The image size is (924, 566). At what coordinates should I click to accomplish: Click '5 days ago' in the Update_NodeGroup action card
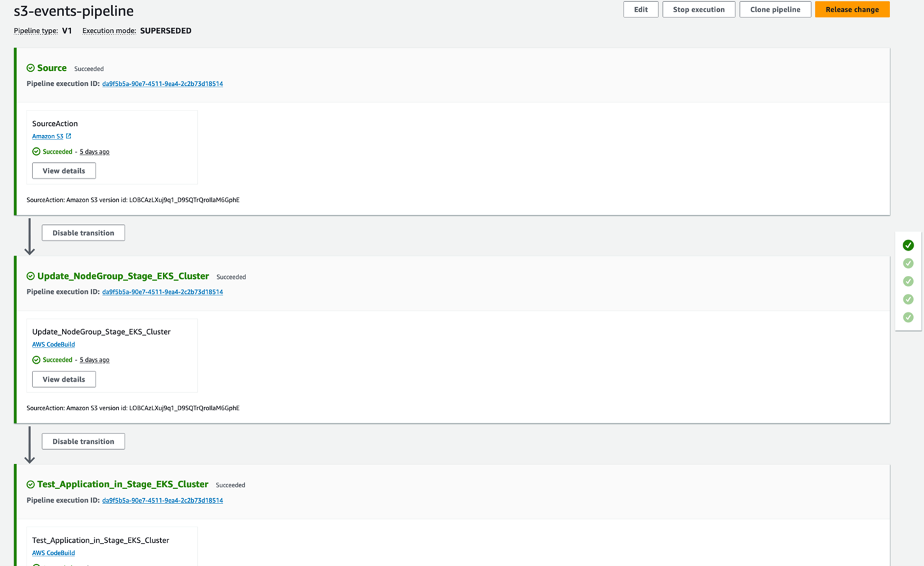(x=94, y=360)
